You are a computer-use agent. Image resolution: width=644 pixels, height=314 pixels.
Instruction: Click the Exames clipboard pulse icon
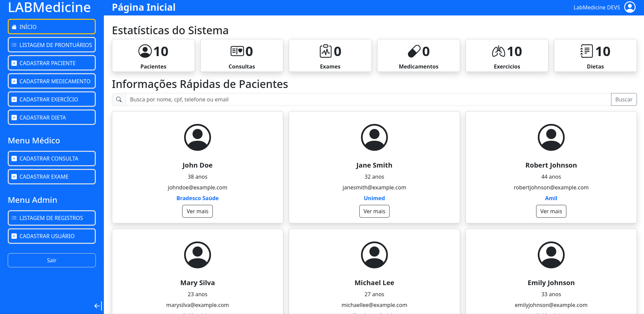tap(325, 51)
